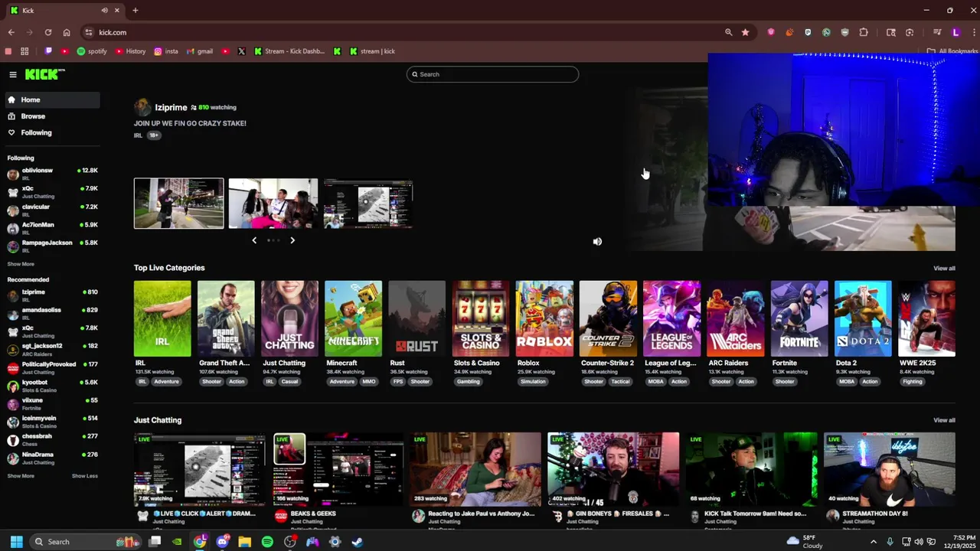Open STREAMATHON DAY 8 stream thumbnail
The image size is (980, 551).
click(x=890, y=469)
